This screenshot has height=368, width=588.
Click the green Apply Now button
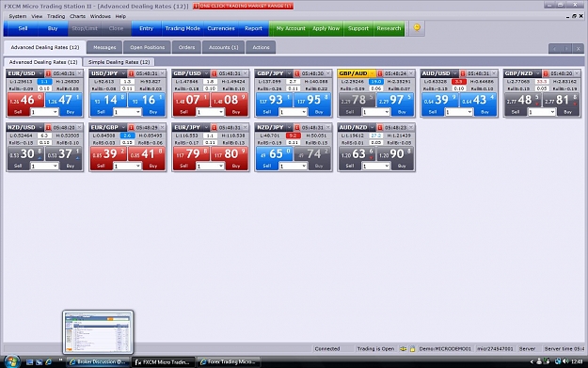326,28
